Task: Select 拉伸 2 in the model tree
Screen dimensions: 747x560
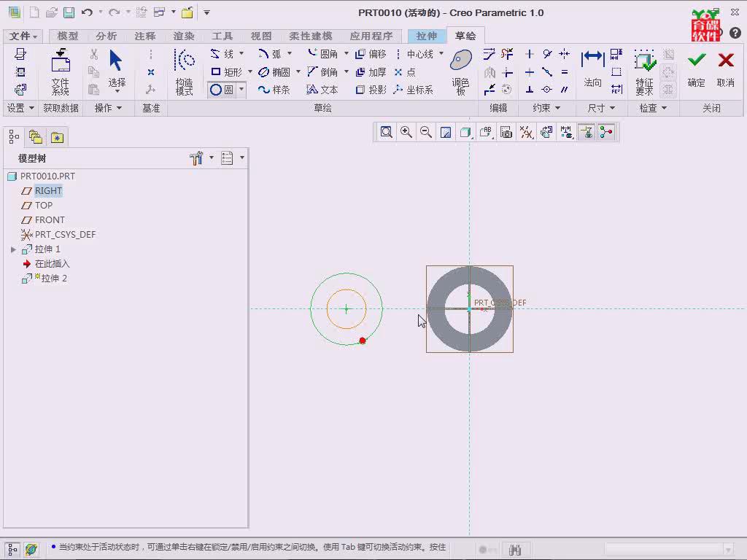Action: coord(54,278)
